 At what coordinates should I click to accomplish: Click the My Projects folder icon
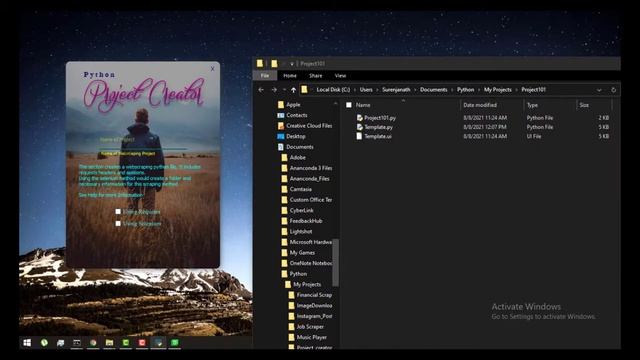pos(288,284)
